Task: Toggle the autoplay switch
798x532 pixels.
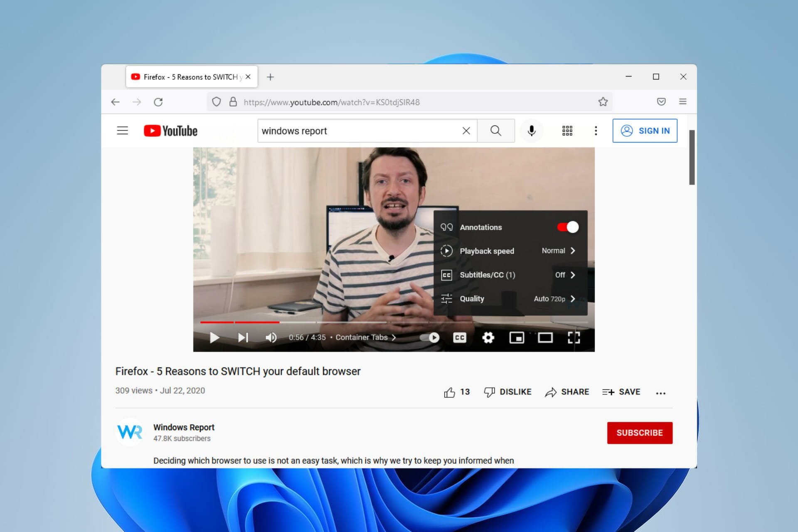Action: (429, 337)
